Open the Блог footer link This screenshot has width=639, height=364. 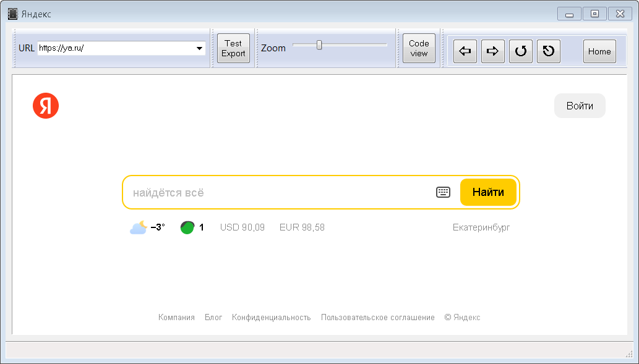click(x=213, y=317)
